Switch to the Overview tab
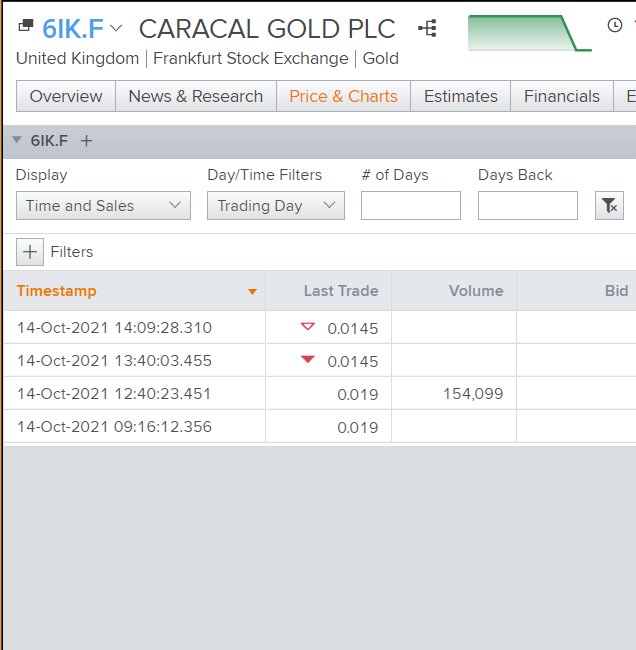Image resolution: width=636 pixels, height=650 pixels. 66,96
